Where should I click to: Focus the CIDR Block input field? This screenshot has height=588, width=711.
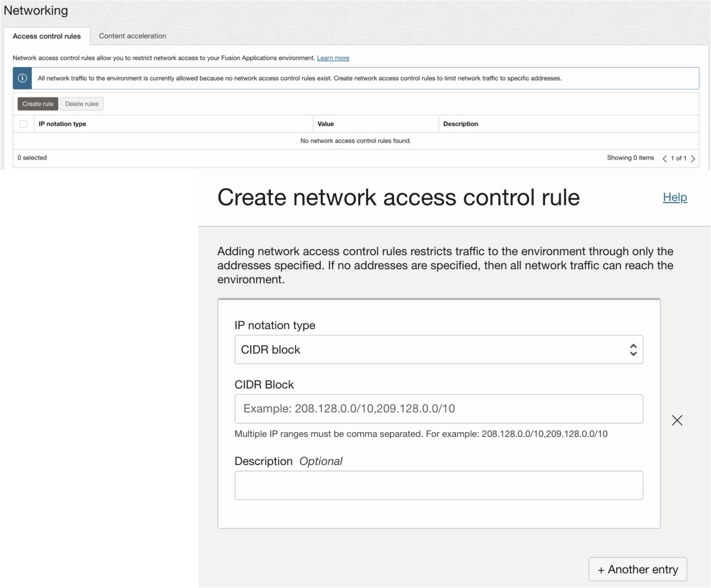point(439,409)
